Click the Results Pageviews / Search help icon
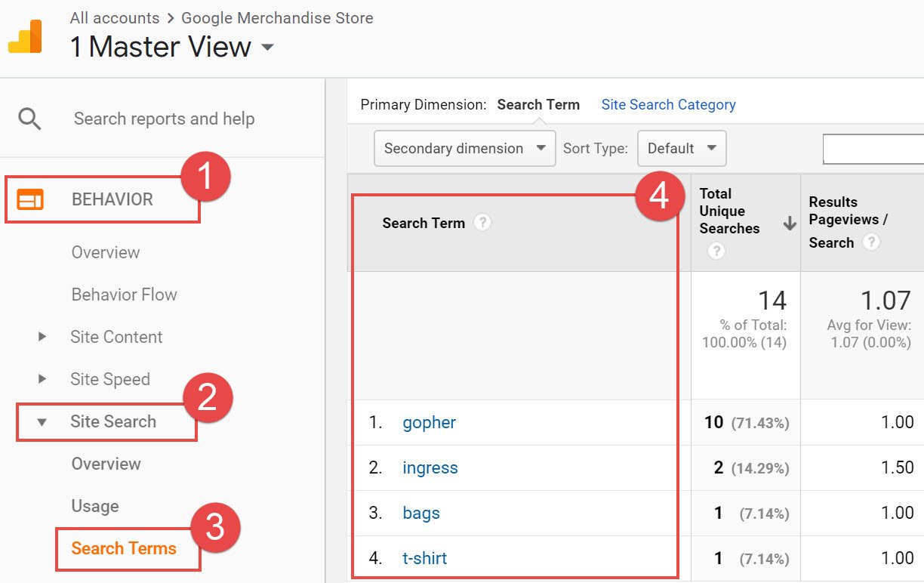 tap(871, 242)
